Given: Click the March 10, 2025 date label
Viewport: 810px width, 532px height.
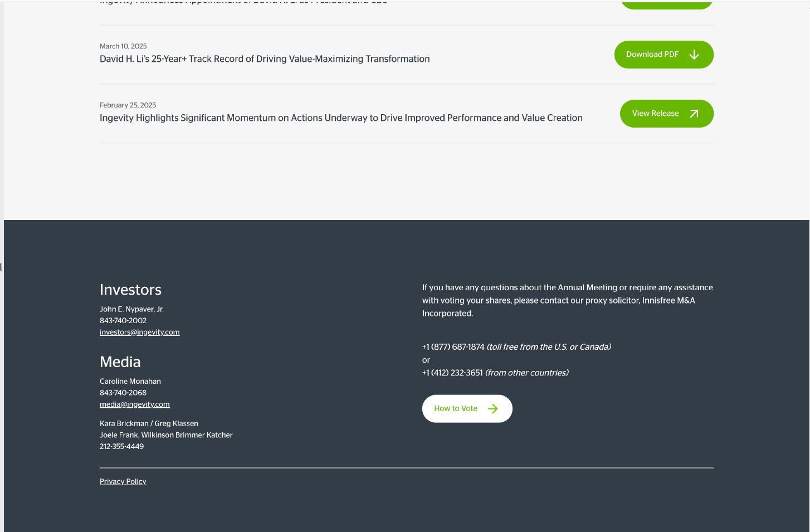Looking at the screenshot, I should [123, 46].
